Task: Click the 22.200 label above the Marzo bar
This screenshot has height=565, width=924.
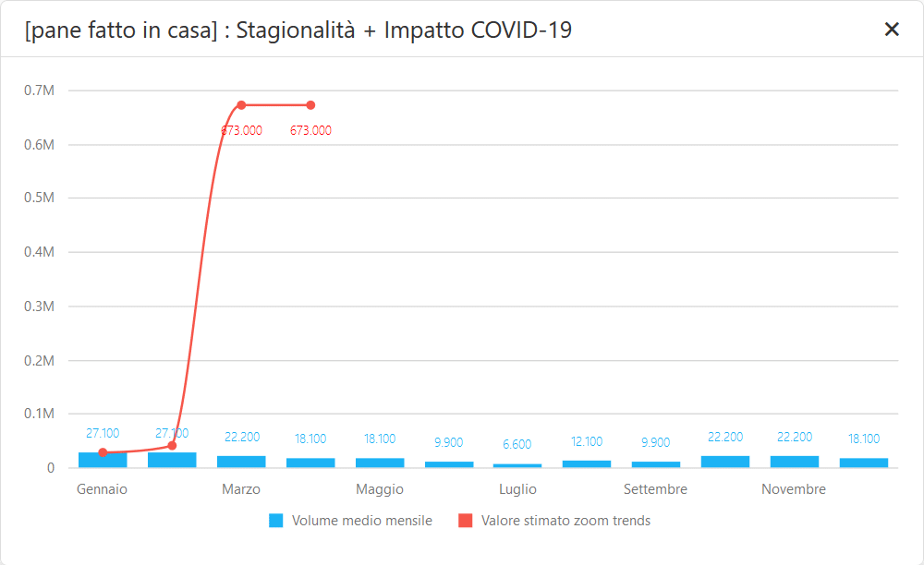Action: pos(241,436)
